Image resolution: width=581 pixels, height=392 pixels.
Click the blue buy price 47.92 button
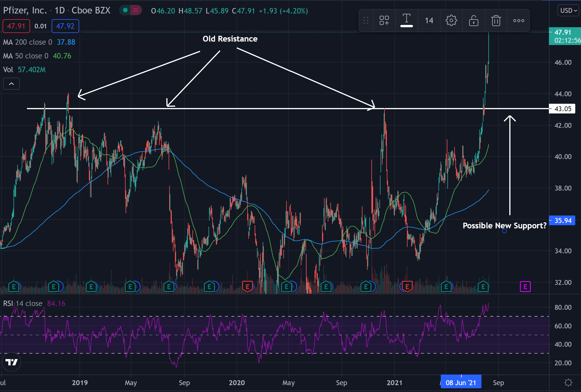pyautogui.click(x=65, y=26)
